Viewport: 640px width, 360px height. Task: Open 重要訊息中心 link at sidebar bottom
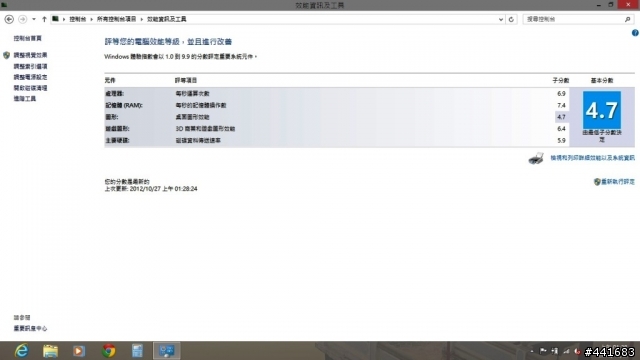point(30,328)
